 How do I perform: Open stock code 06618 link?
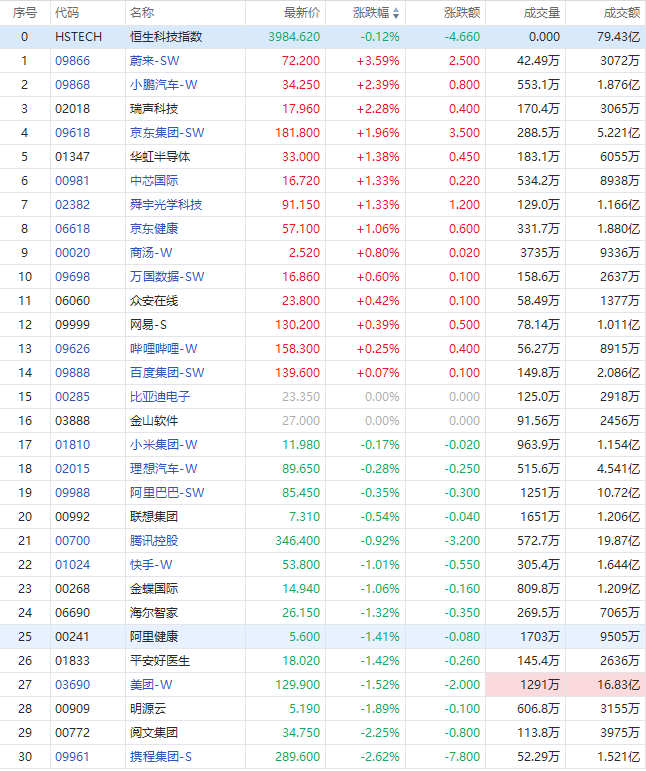(x=73, y=229)
